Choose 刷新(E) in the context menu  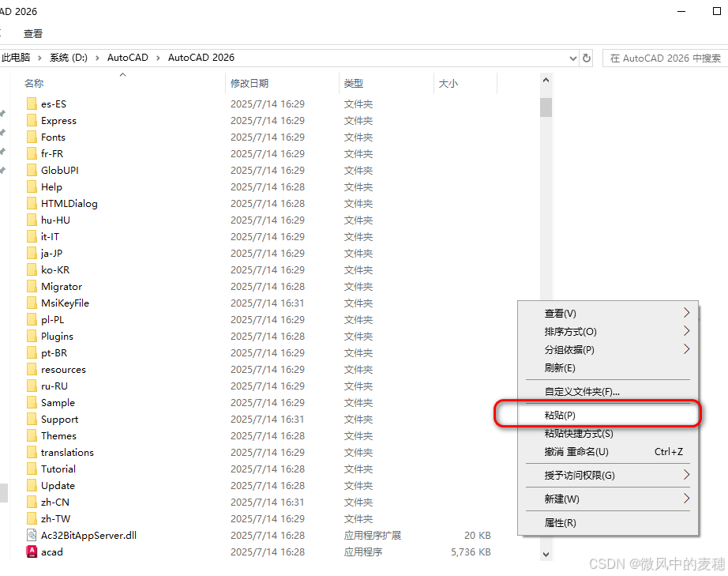point(608,368)
